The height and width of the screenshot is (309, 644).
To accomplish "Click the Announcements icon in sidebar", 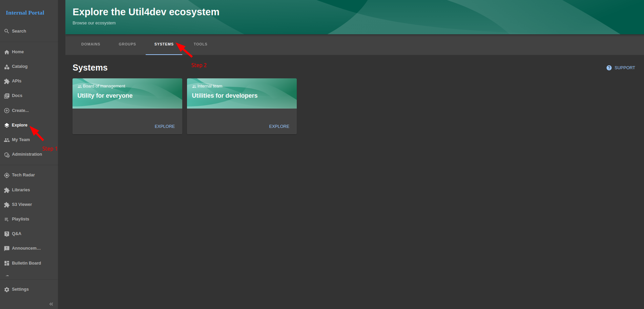I will [7, 249].
